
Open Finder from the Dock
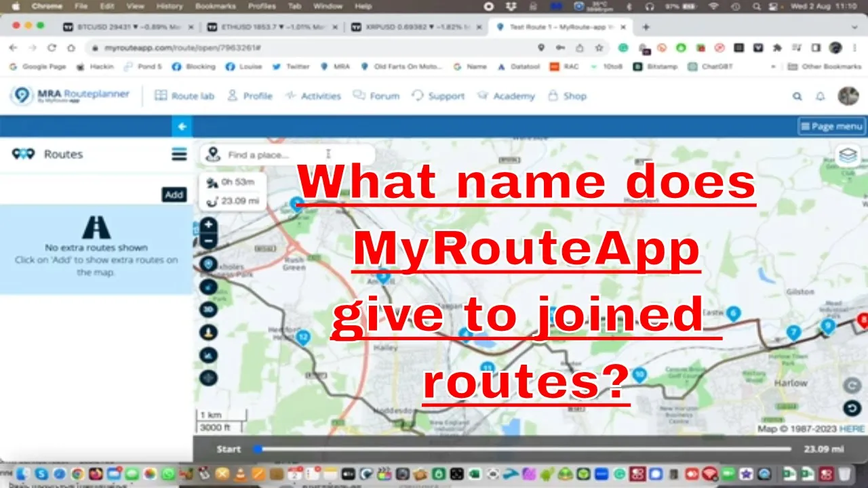[x=23, y=474]
